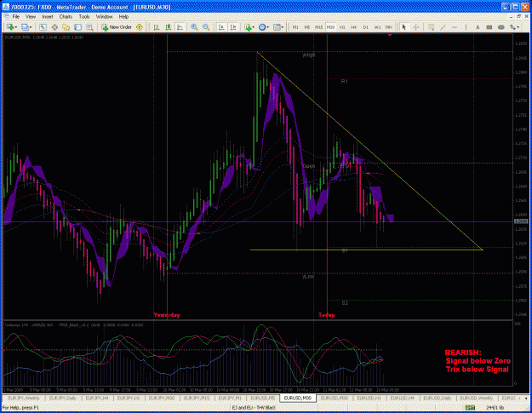Open the File menu
This screenshot has height=413, width=532.
click(x=15, y=17)
